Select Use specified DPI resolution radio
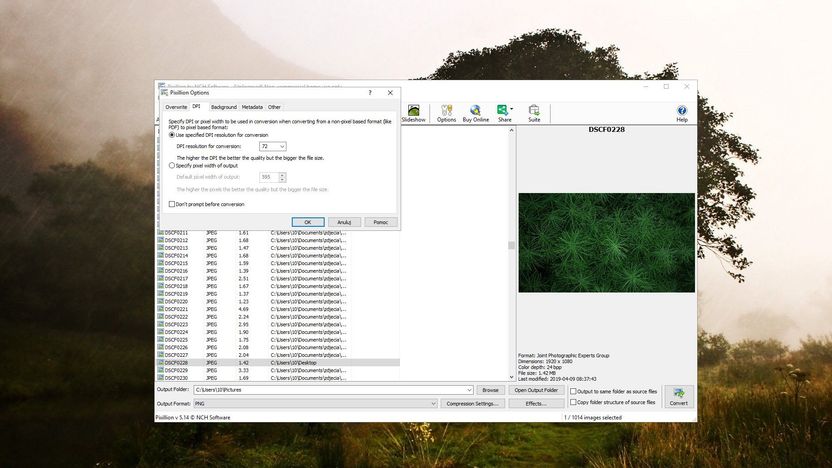This screenshot has width=832, height=468. coord(171,135)
